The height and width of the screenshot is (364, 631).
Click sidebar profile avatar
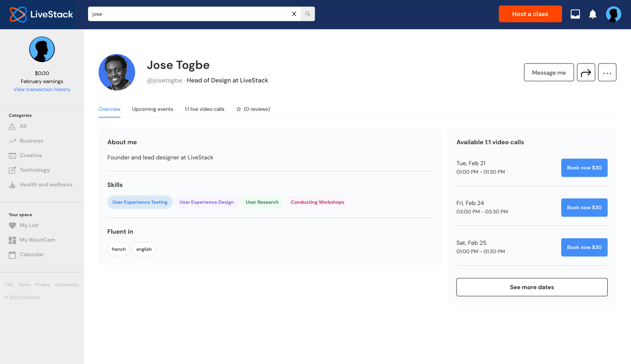(42, 49)
